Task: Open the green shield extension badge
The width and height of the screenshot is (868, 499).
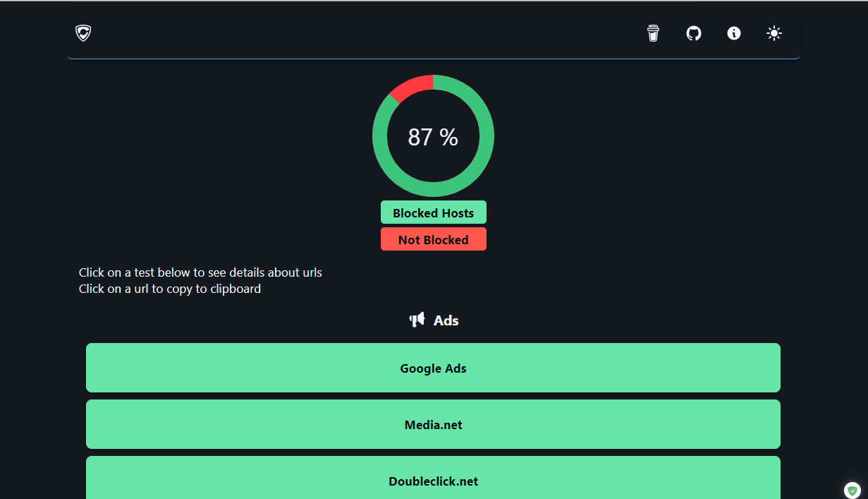Action: click(x=852, y=490)
